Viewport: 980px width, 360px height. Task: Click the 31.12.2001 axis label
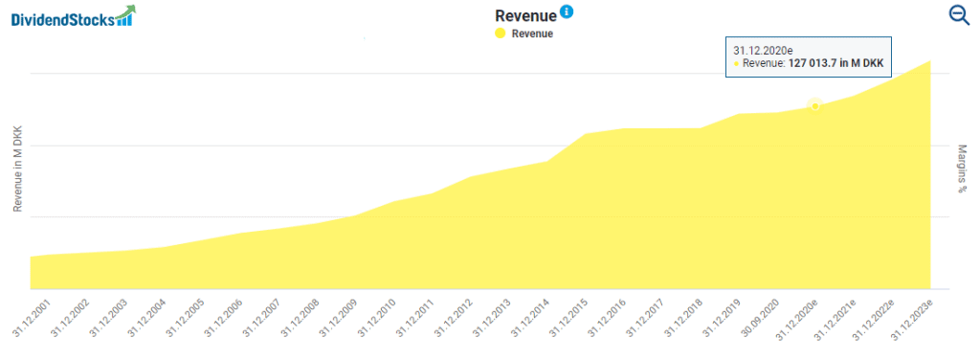(x=32, y=319)
